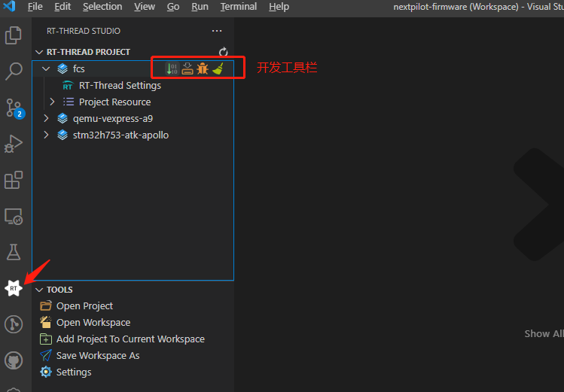Open the View menu
This screenshot has width=564, height=392.
tap(145, 7)
